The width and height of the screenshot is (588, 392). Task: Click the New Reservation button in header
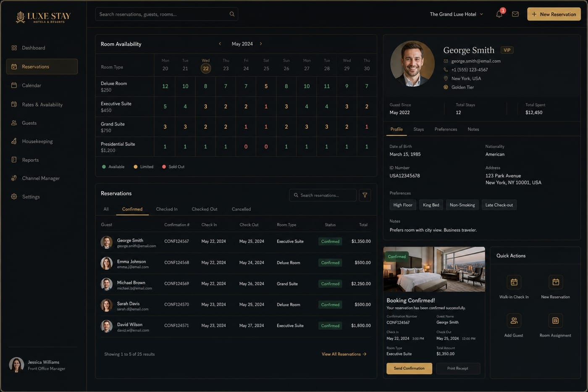(554, 14)
